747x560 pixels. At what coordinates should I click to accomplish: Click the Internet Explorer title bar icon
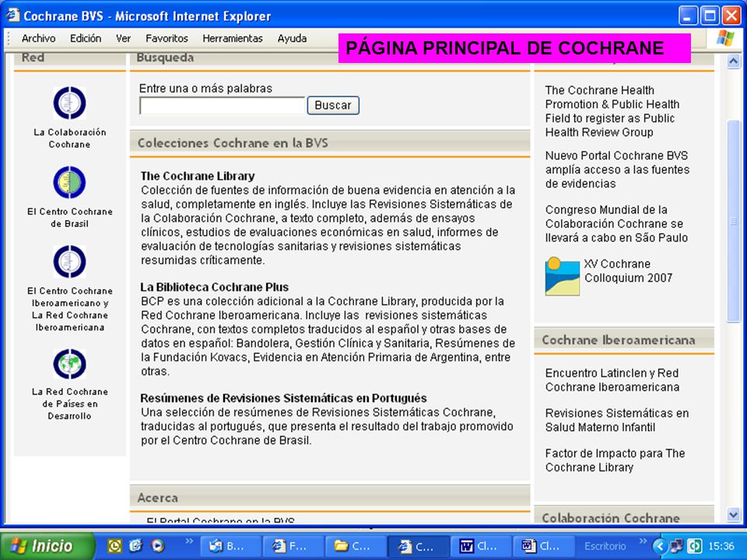pyautogui.click(x=12, y=16)
